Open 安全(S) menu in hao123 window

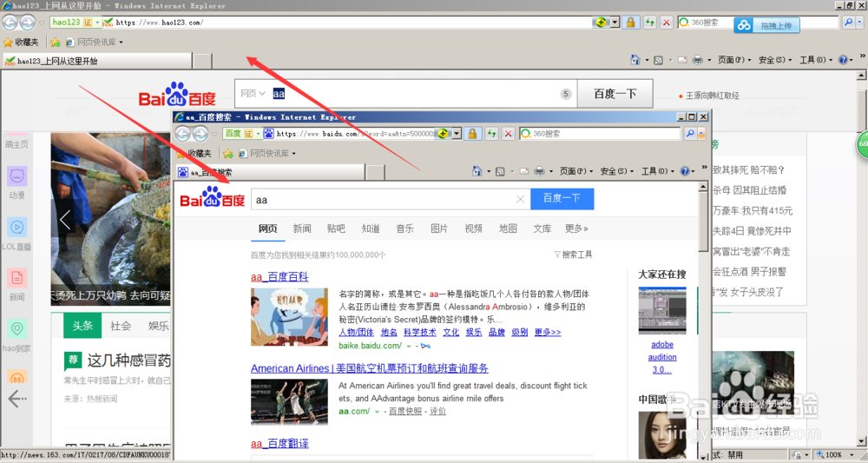pyautogui.click(x=775, y=60)
